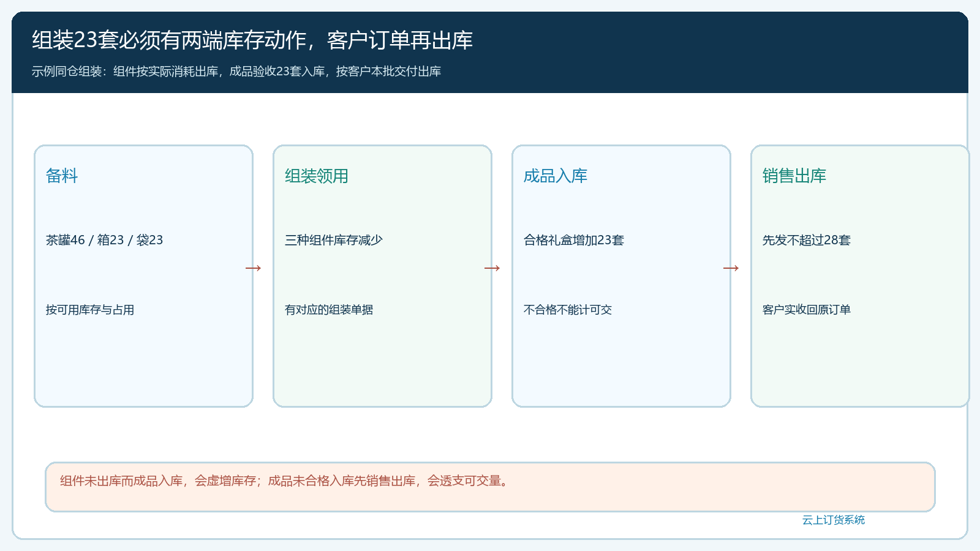980x551 pixels.
Task: Click the text 客户实收回原订单
Action: click(807, 310)
